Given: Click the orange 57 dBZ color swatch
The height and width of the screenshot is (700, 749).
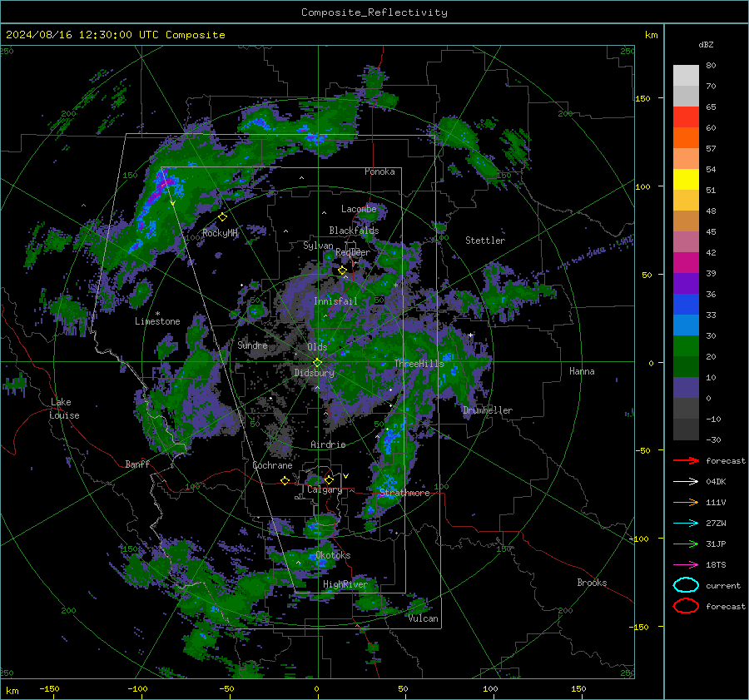Looking at the screenshot, I should click(686, 137).
